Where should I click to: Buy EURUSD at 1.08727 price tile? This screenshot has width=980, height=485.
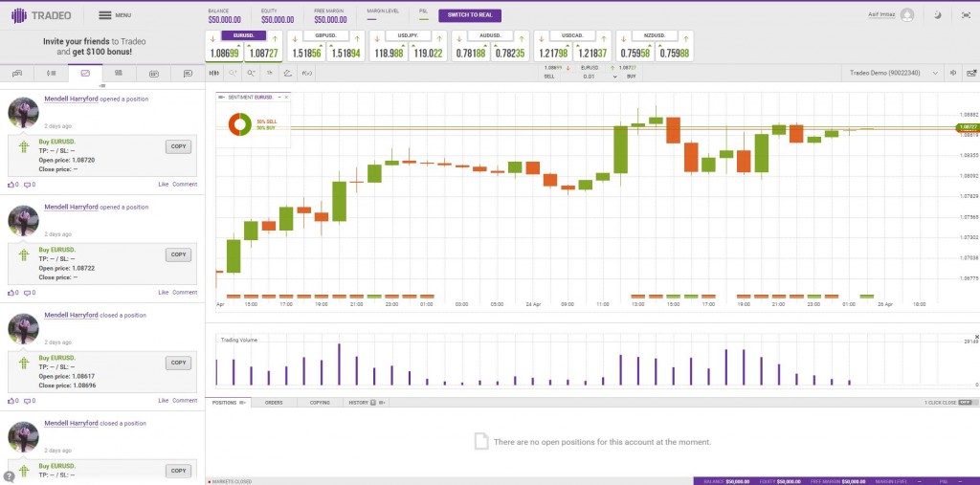click(263, 54)
